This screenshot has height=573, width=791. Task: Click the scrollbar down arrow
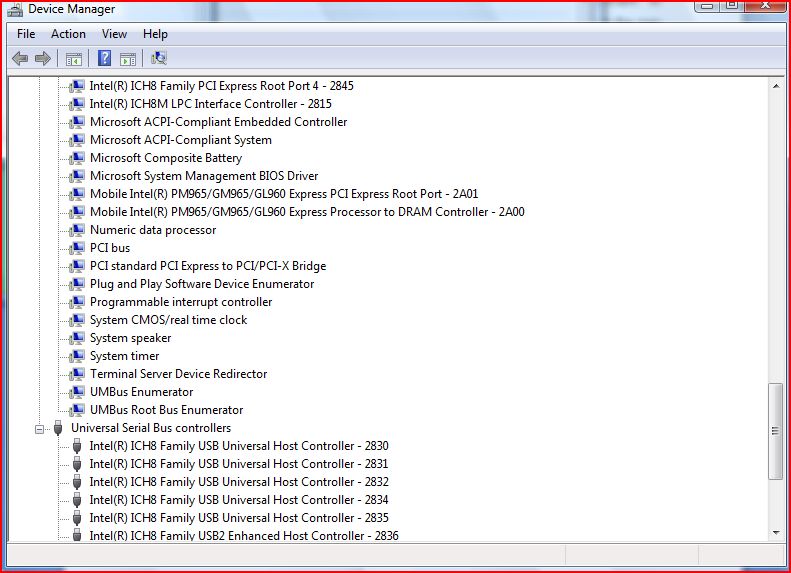coord(776,533)
